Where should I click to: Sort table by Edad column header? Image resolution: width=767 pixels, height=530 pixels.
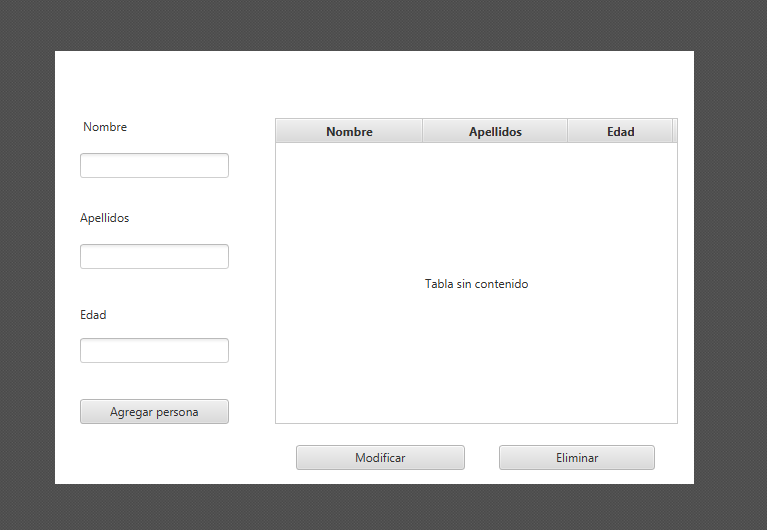620,131
